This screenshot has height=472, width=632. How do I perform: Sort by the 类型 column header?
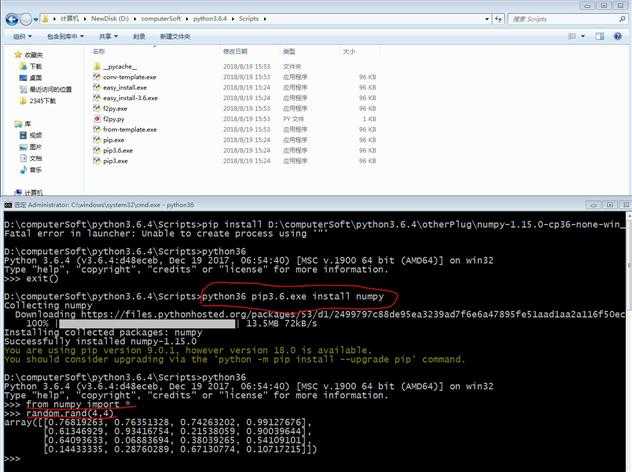[x=289, y=52]
